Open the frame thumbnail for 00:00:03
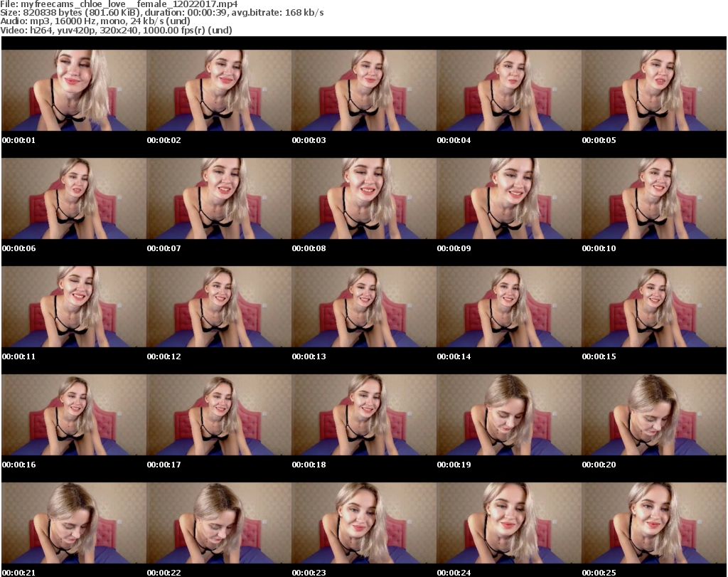The width and height of the screenshot is (728, 577). tap(364, 90)
